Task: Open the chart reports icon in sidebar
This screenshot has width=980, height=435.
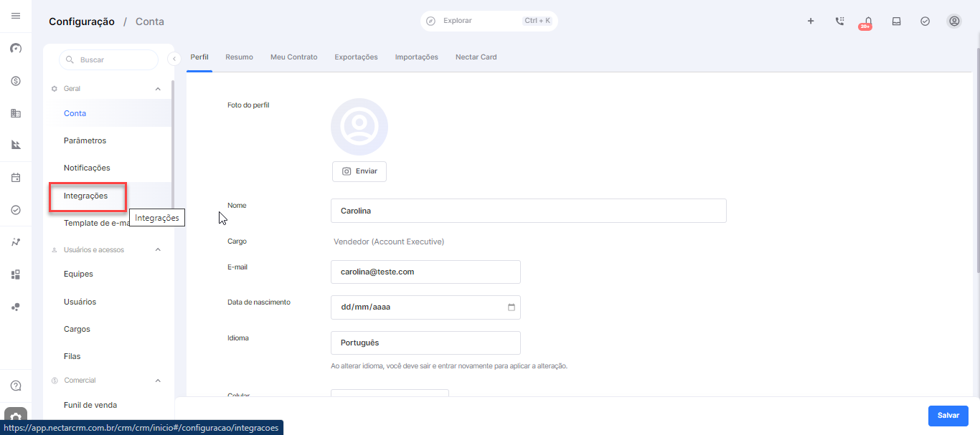Action: point(16,145)
